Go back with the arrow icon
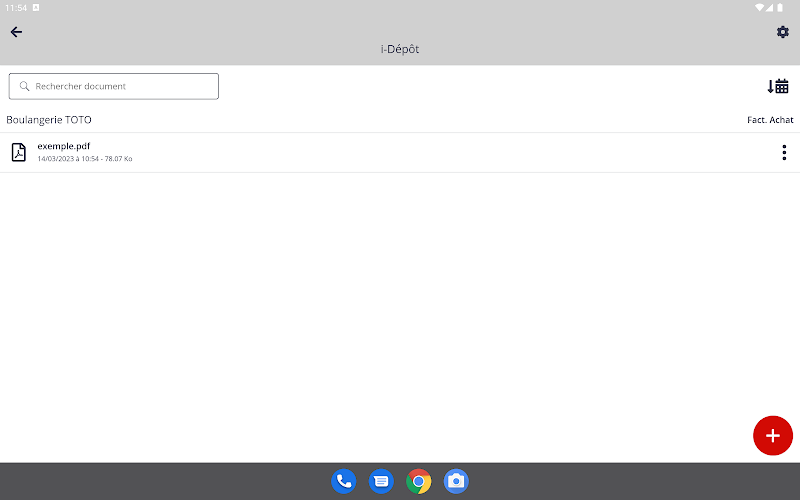The width and height of the screenshot is (800, 500). (x=16, y=32)
